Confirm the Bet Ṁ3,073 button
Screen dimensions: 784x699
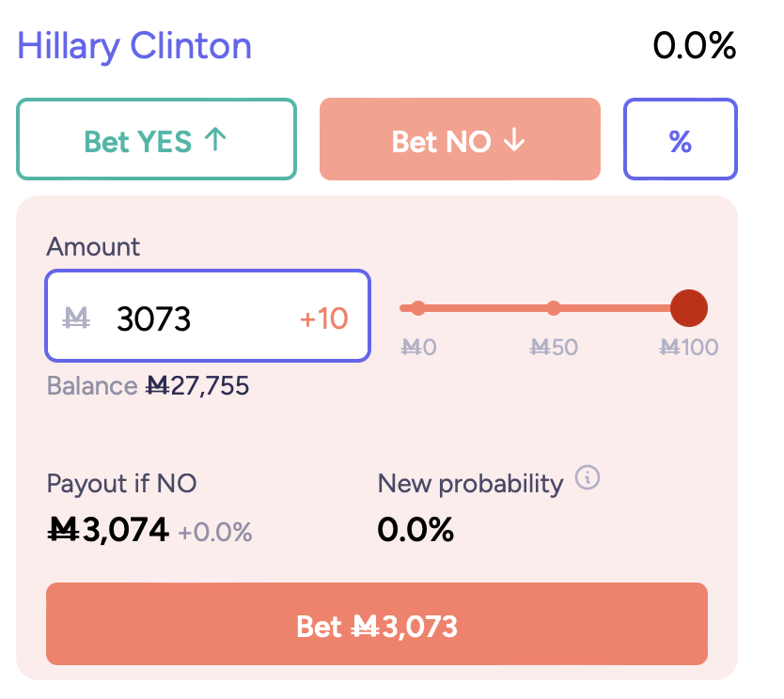coord(377,624)
